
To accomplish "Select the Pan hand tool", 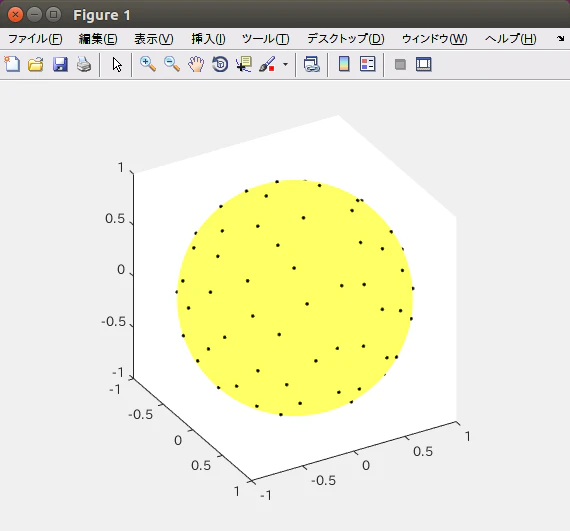I will pyautogui.click(x=196, y=65).
